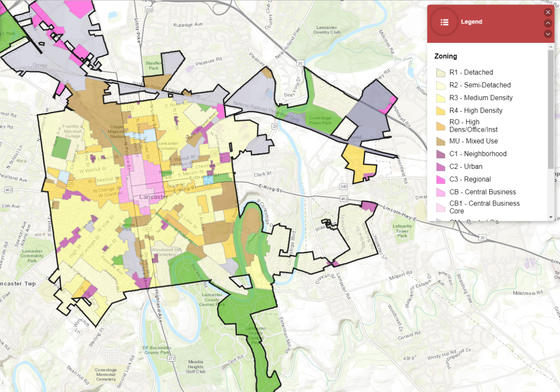This screenshot has height=392, width=560.
Task: Click the C1 - Neighborhood swatch
Action: pyautogui.click(x=441, y=154)
